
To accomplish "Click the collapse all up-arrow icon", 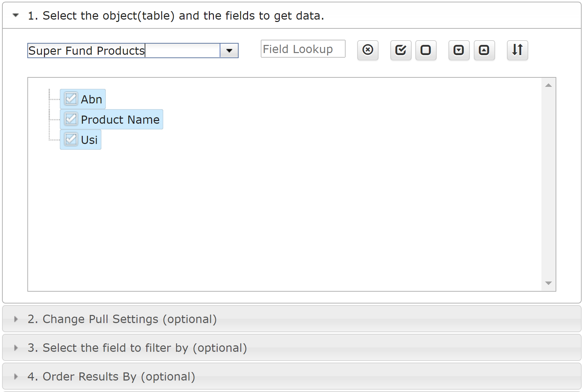I will click(x=484, y=50).
